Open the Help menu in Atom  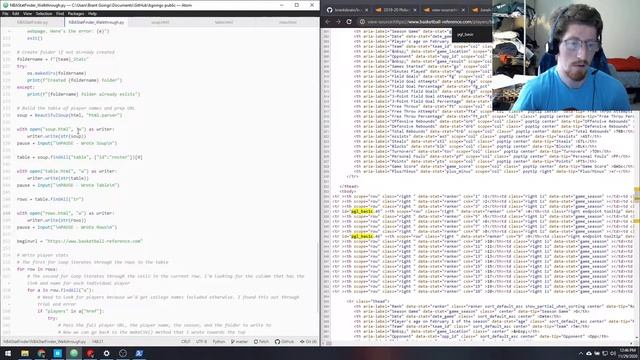92,13
